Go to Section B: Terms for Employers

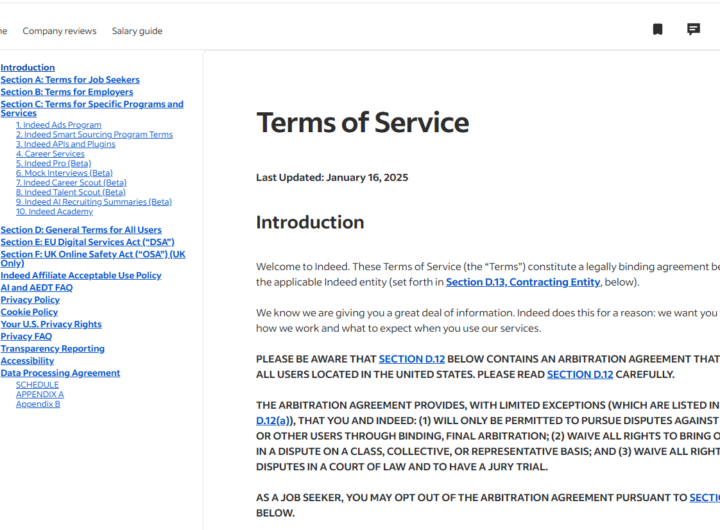(66, 92)
